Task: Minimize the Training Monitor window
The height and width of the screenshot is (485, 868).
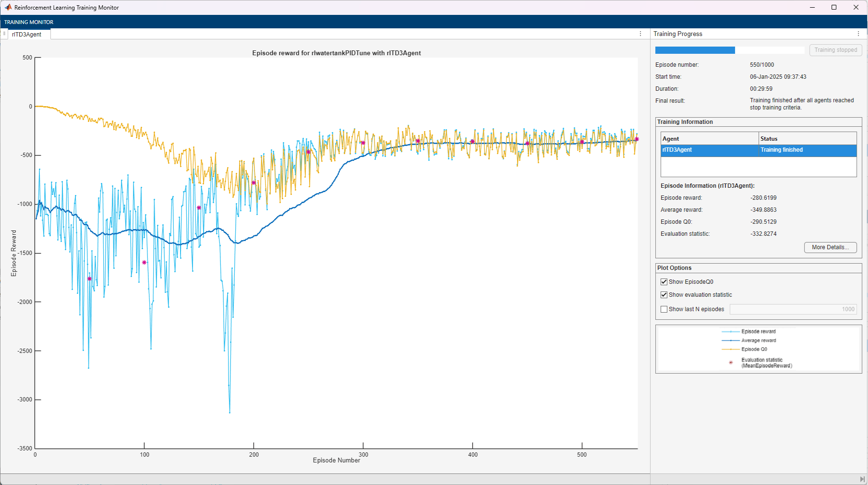Action: [812, 7]
